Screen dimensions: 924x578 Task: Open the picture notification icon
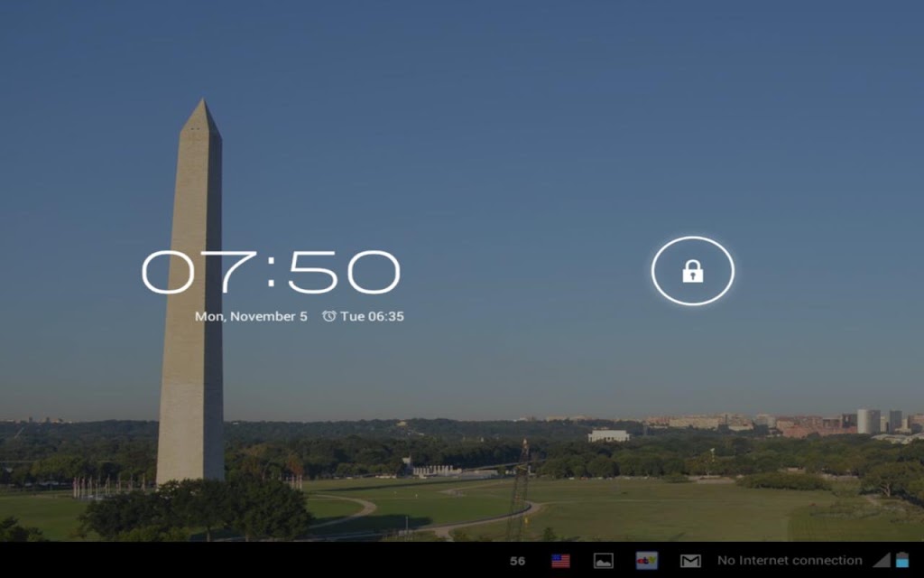[x=604, y=560]
